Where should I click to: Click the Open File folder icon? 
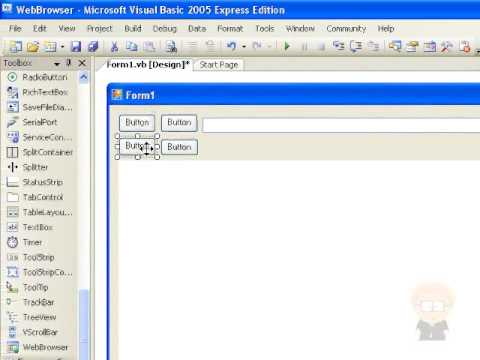click(33, 46)
